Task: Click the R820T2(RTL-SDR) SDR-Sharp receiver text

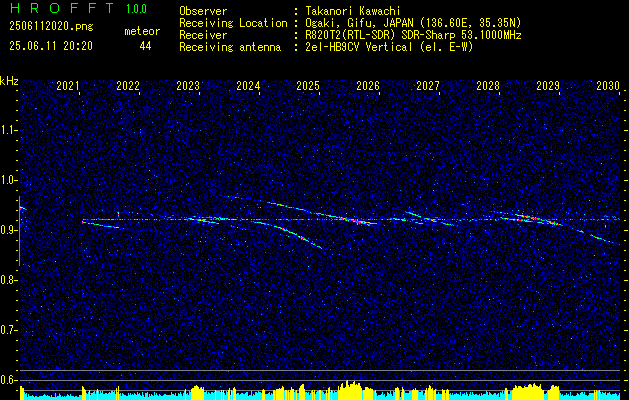Action: click(x=413, y=35)
